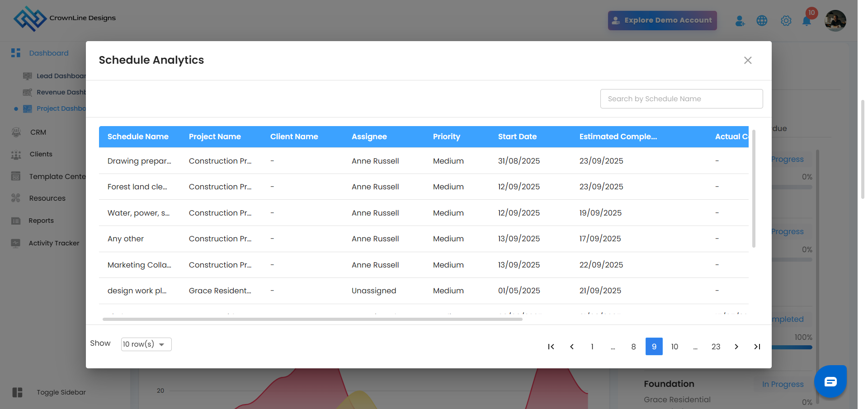This screenshot has width=868, height=409.
Task: Click the Project Dashboard icon
Action: [28, 108]
